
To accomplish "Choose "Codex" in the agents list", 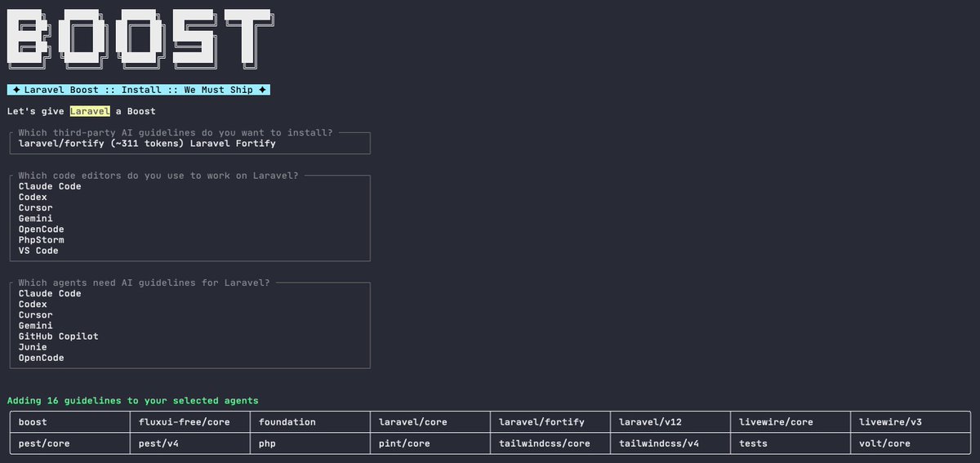I will [33, 305].
